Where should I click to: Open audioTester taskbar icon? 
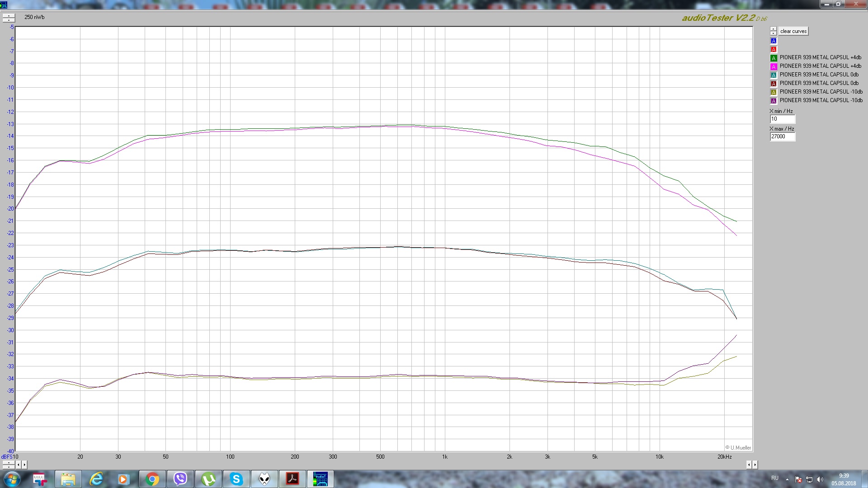[320, 479]
